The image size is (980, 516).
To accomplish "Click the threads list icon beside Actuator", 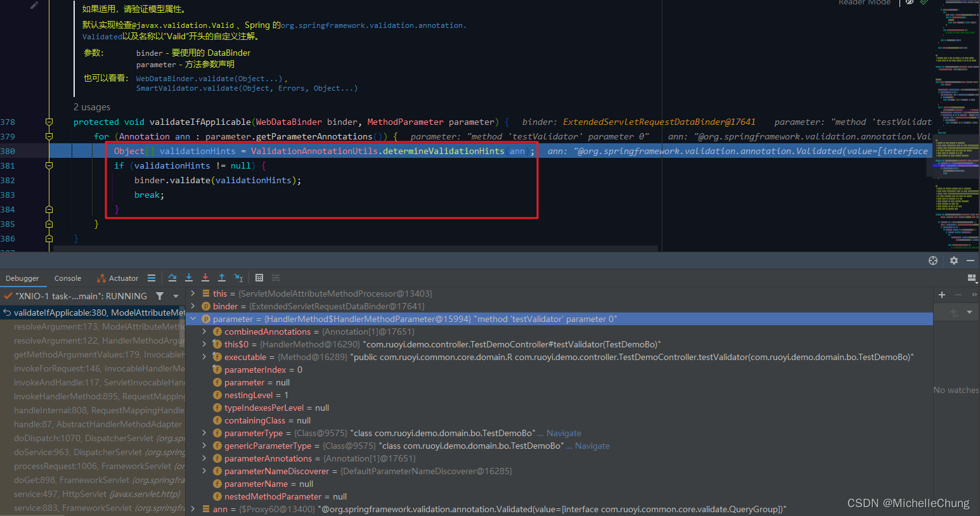I will click(x=151, y=278).
